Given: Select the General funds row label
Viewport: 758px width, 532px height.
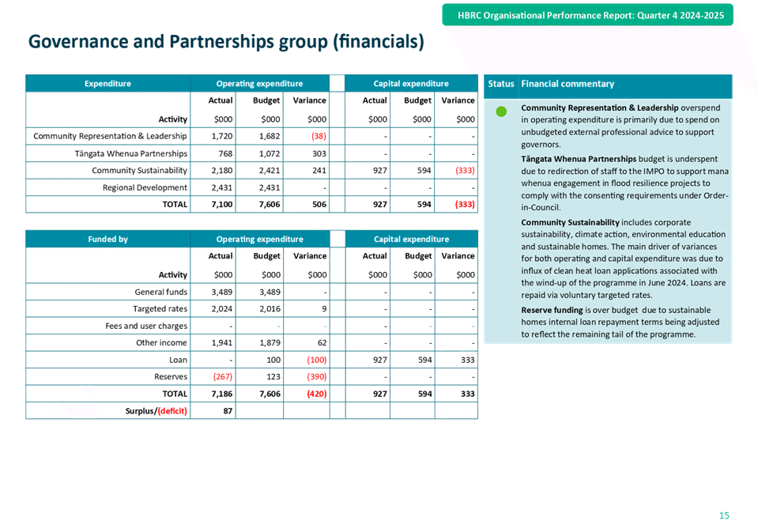Looking at the screenshot, I should coord(160,292).
